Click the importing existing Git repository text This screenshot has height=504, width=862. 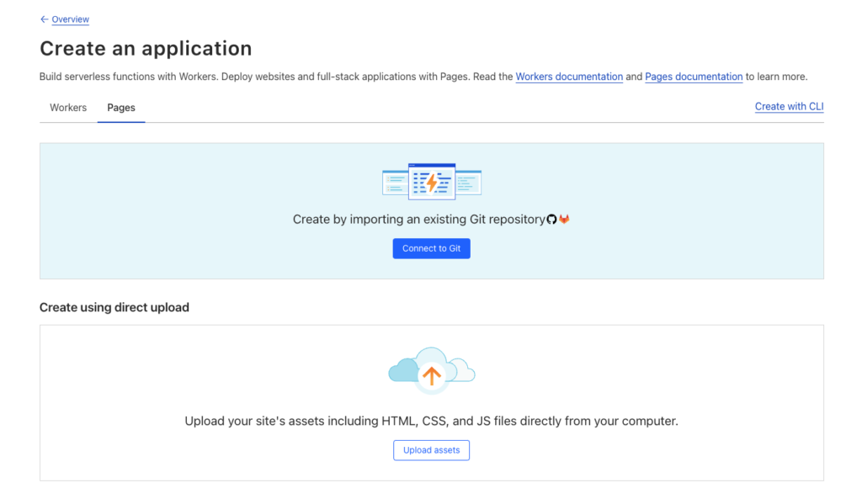(418, 220)
